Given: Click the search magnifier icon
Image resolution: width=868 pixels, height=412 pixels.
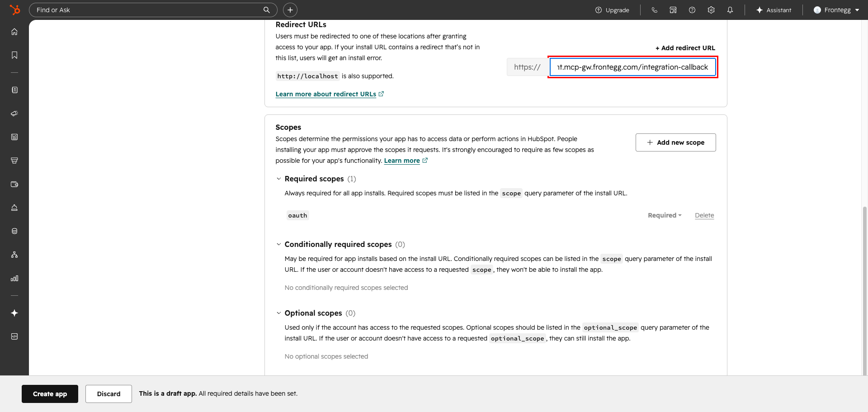Looking at the screenshot, I should click(267, 10).
